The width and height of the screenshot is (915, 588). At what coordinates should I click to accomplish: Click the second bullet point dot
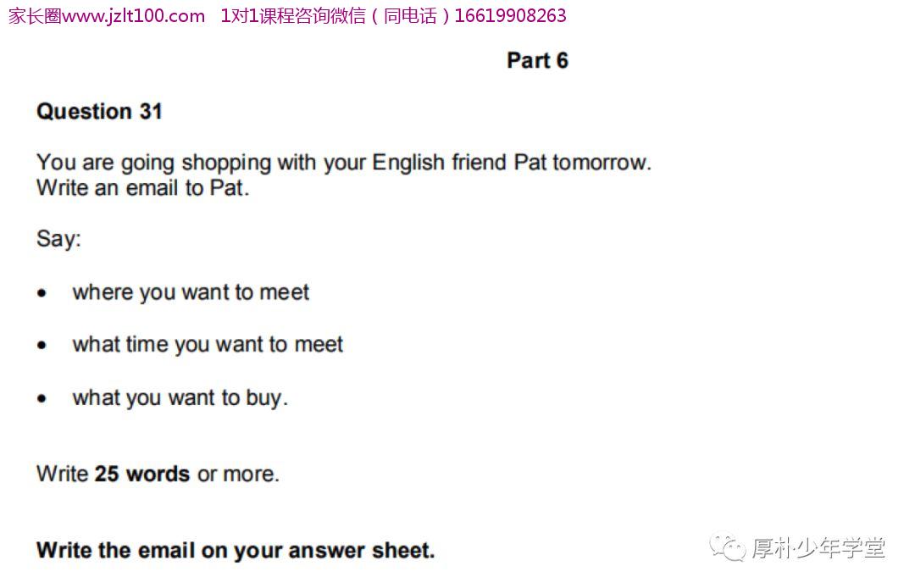pyautogui.click(x=42, y=346)
